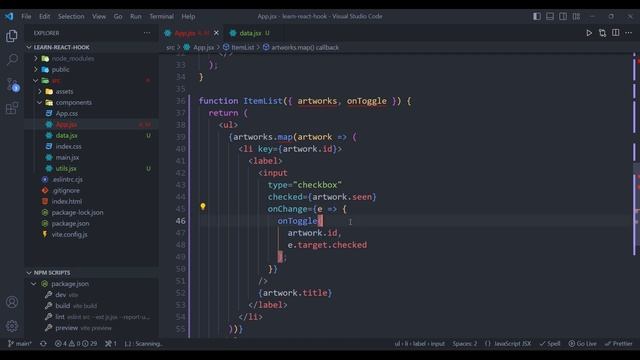Collapse the src folder

click(x=91, y=80)
